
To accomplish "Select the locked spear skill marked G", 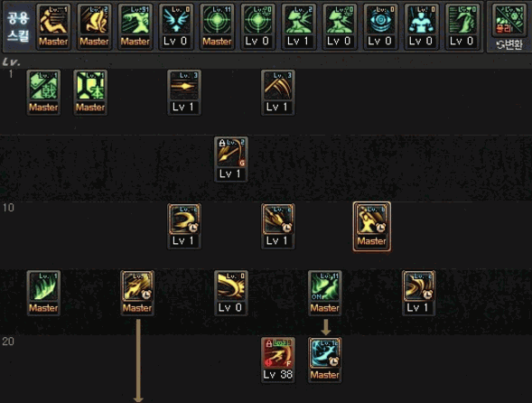I will 230,160.
